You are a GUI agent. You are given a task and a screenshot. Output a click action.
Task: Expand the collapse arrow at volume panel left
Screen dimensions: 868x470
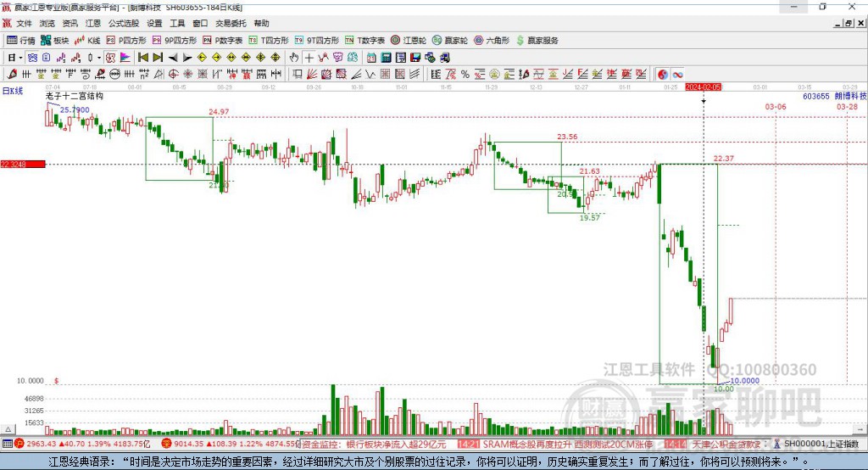coord(8,429)
